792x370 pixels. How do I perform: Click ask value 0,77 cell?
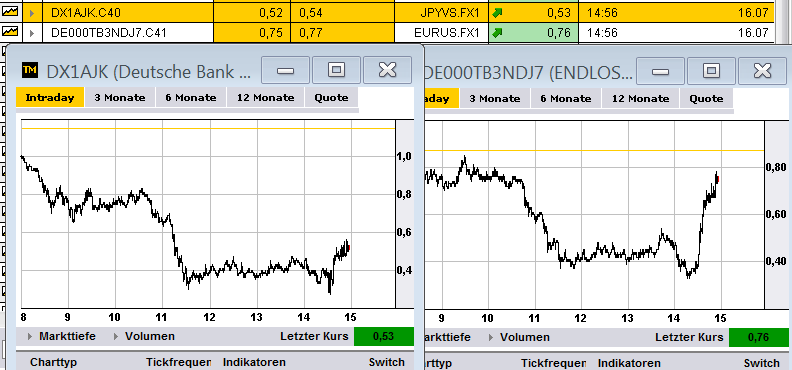pyautogui.click(x=343, y=33)
